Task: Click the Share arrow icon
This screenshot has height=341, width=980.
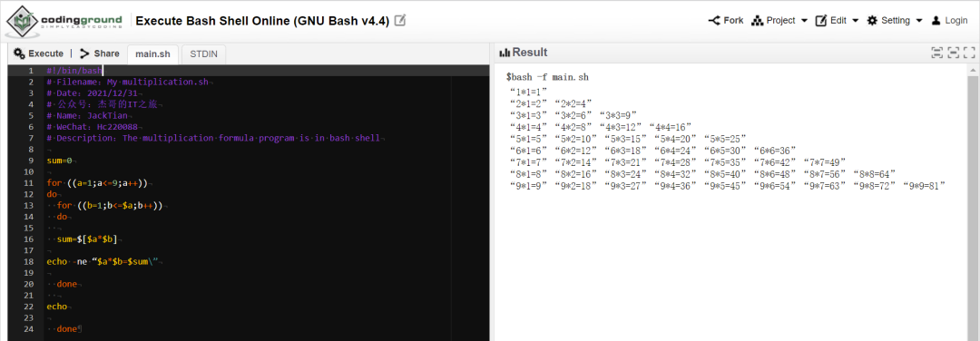Action: coord(85,54)
